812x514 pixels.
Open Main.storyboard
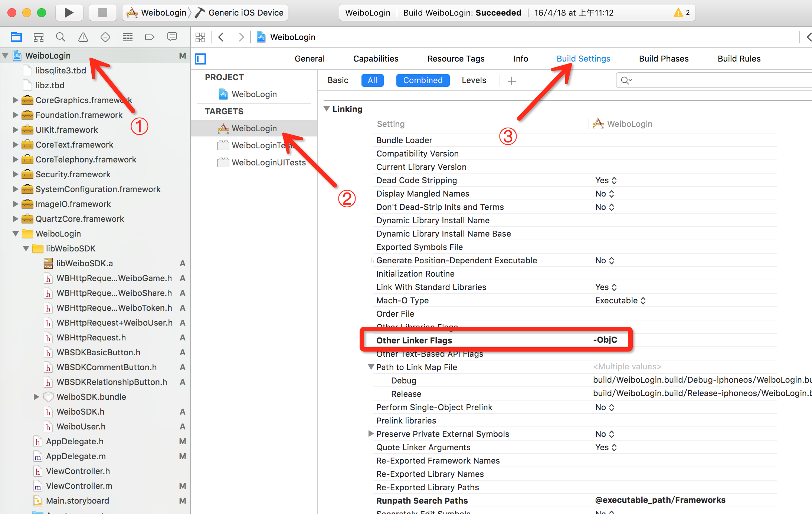tap(77, 501)
